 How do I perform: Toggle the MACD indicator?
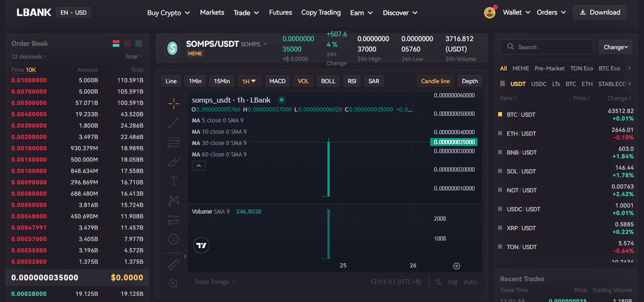pyautogui.click(x=277, y=81)
